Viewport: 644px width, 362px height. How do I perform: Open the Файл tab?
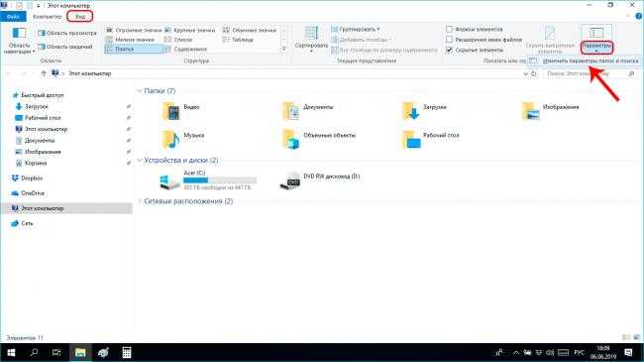(x=13, y=17)
